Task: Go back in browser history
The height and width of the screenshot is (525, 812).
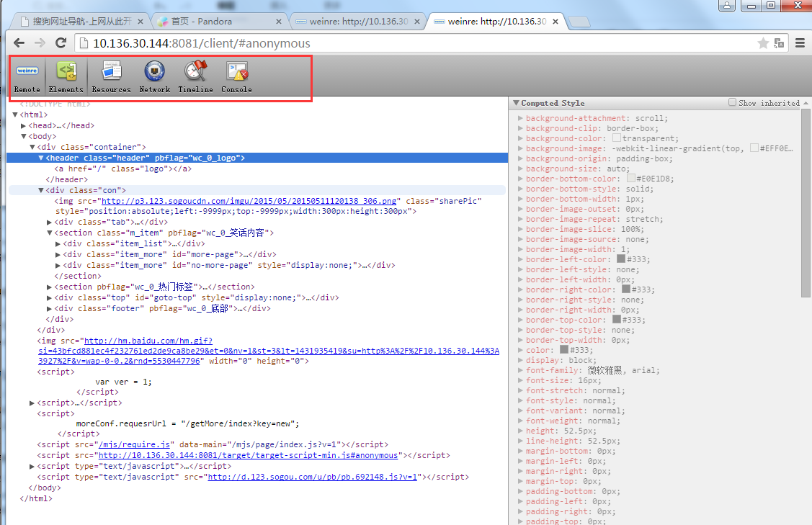Action: tap(19, 43)
